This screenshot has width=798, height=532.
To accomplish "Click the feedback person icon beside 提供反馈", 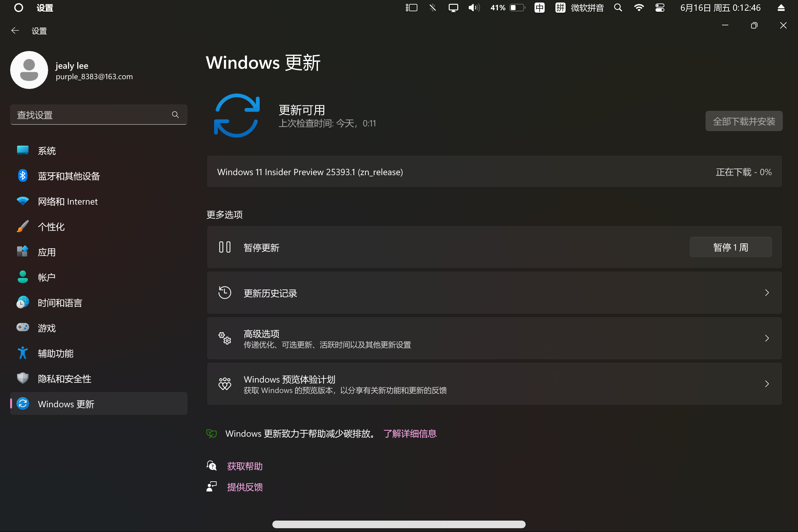I will (x=212, y=487).
